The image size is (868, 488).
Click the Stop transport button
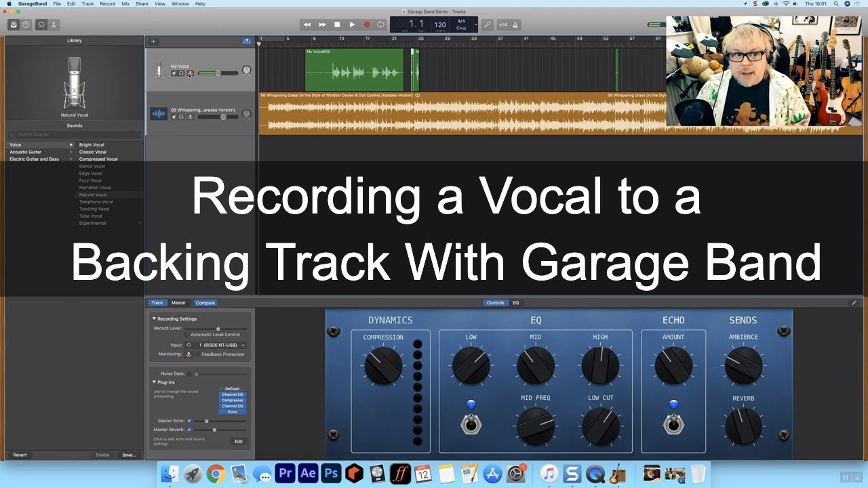[337, 24]
